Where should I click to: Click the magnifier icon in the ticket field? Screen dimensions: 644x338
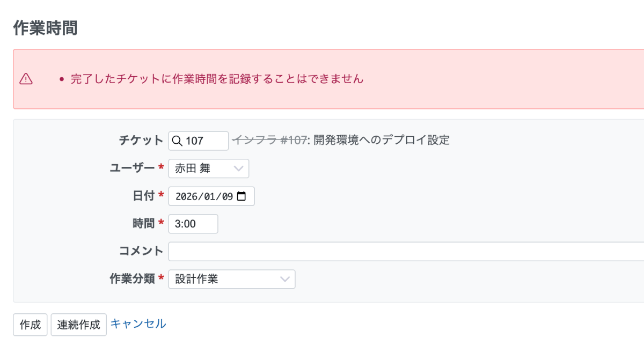tap(177, 141)
